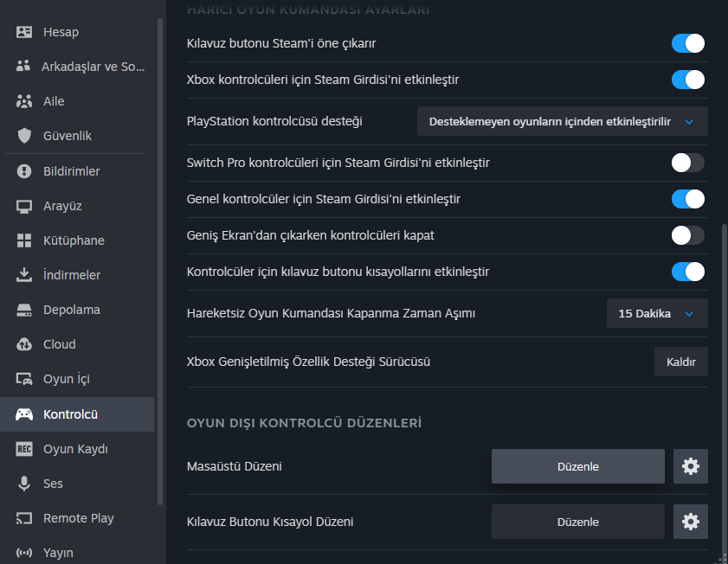The height and width of the screenshot is (564, 728).
Task: Click the Xbox Genişletilmiş Özellik Desteği Sürücüsü label
Action: (308, 362)
